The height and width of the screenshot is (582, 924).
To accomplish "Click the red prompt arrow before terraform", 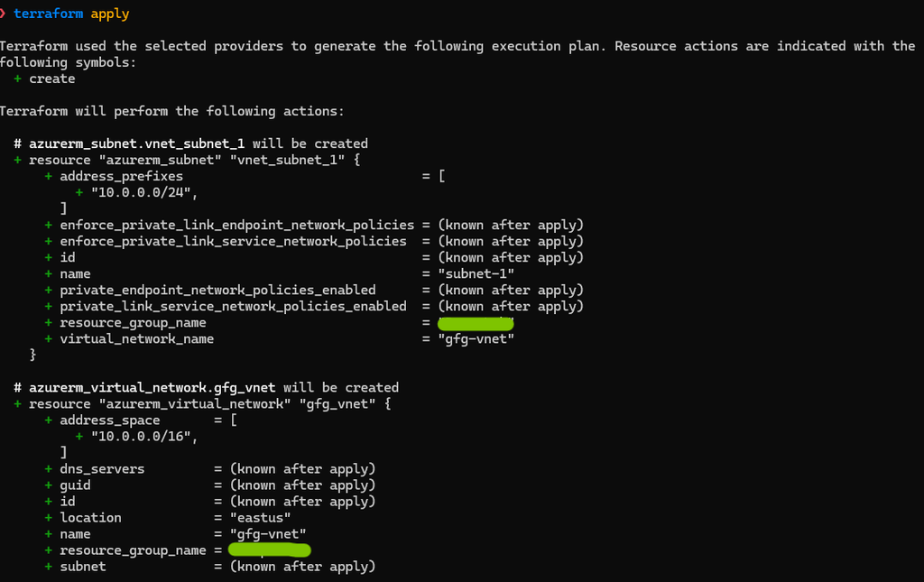I will (x=4, y=14).
